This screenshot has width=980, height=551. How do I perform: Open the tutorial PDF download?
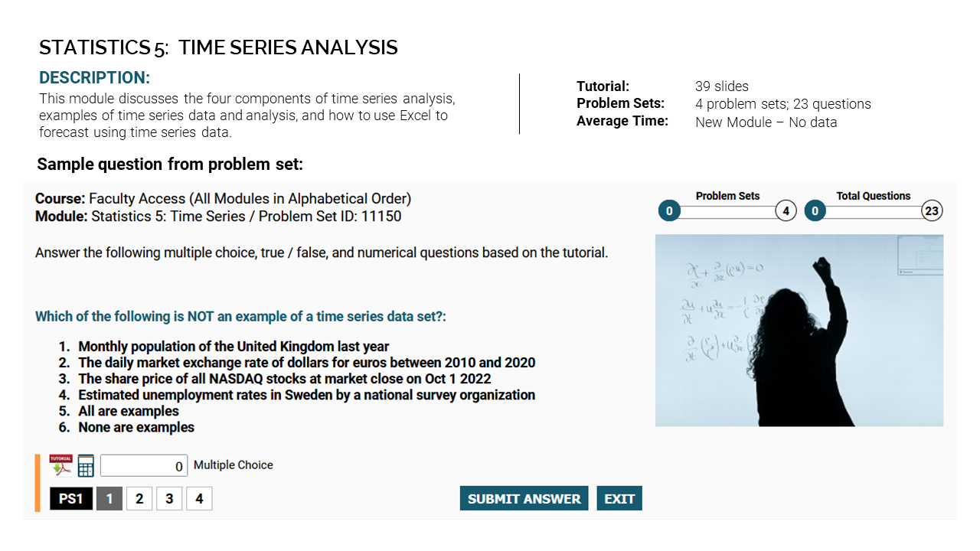point(60,465)
